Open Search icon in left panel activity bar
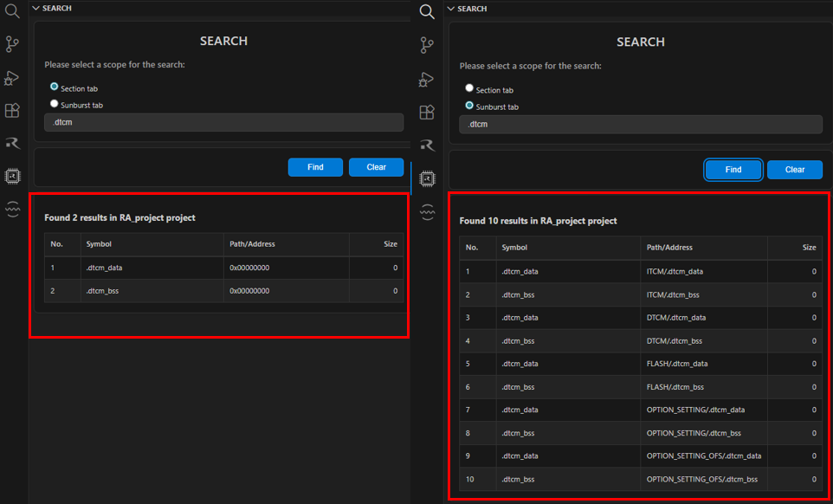This screenshot has height=504, width=833. 12,11
